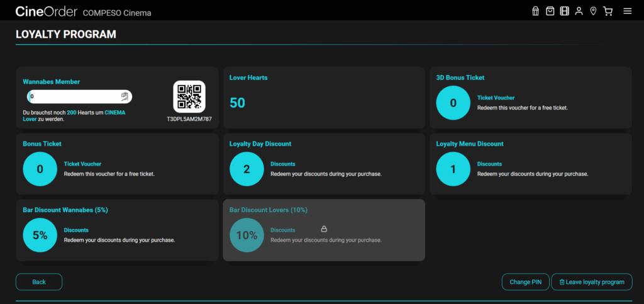This screenshot has height=304, width=644.
Task: Click the lock icon on Bar Discount Lovers
Action: click(324, 229)
